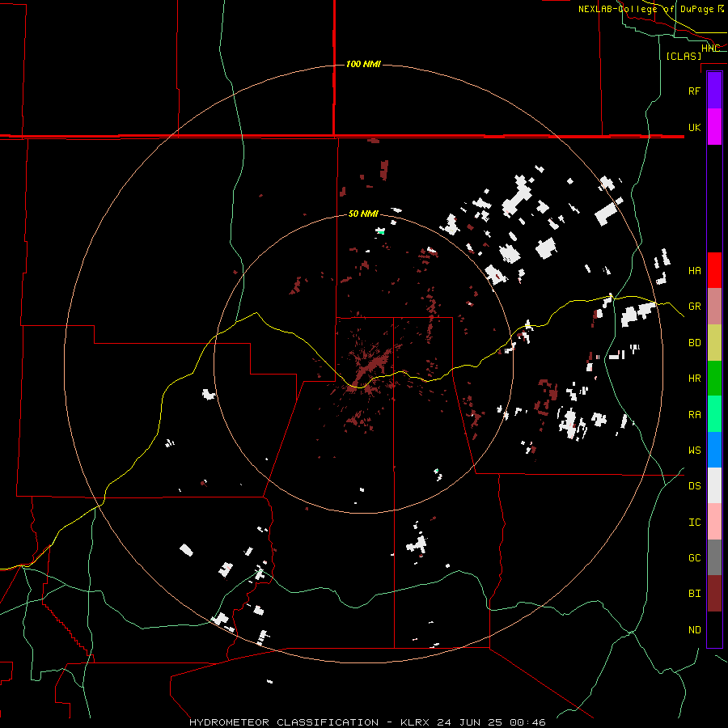
Task: Click the UK legend label
Action: tap(694, 127)
